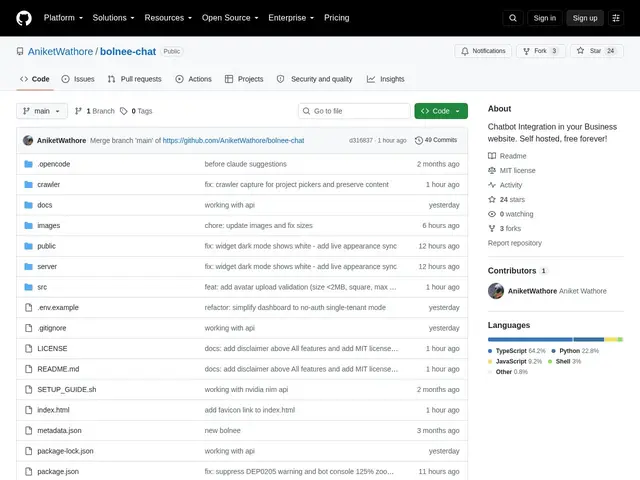Open the metadata.json file

point(59,430)
